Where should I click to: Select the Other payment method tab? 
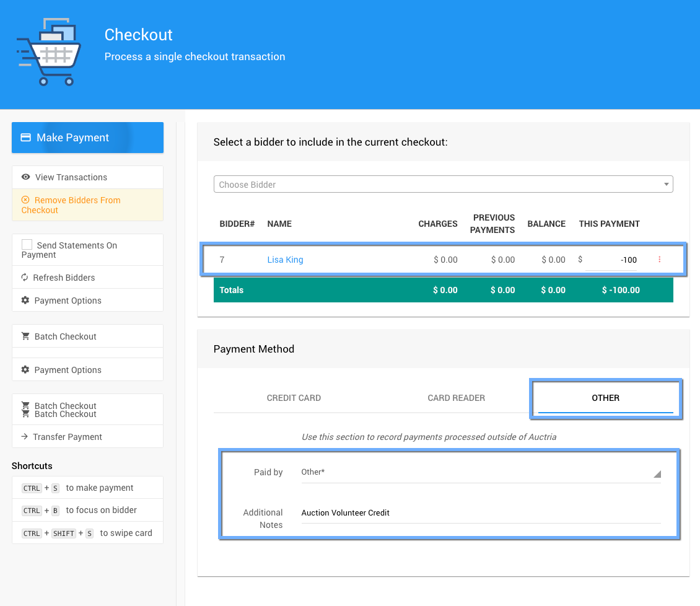pos(605,398)
